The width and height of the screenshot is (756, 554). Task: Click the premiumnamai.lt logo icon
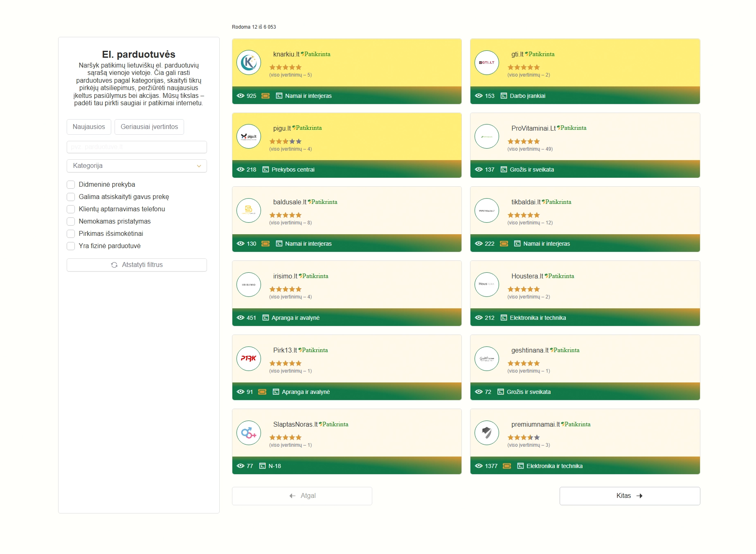pyautogui.click(x=486, y=433)
